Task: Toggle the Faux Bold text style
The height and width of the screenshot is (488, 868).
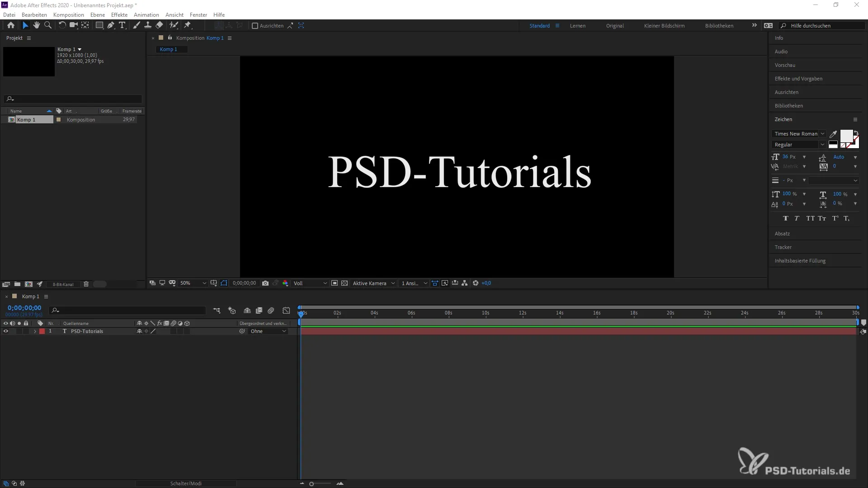Action: [786, 218]
